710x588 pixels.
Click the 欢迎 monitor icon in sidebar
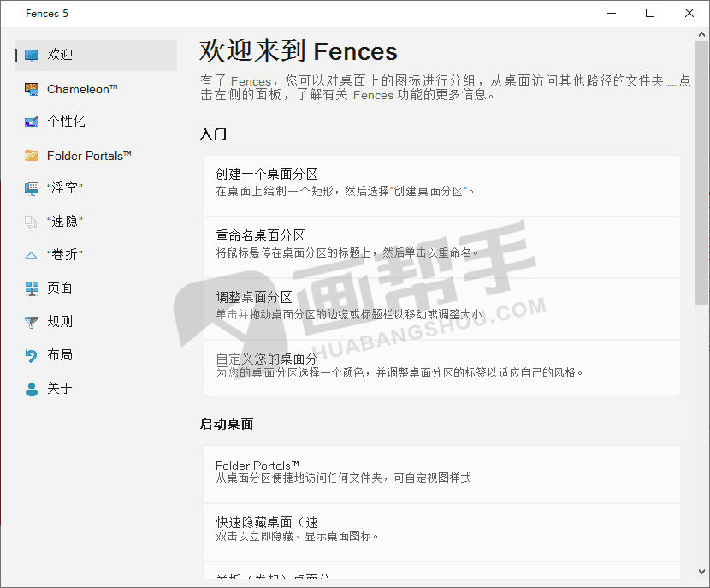point(32,56)
